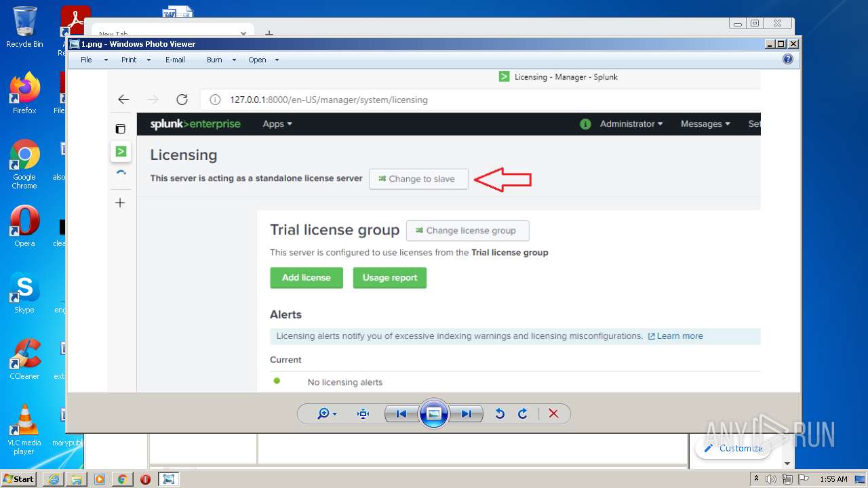Click the network icon in the system tray
Viewport: 868px width, 488px height.
(x=787, y=479)
